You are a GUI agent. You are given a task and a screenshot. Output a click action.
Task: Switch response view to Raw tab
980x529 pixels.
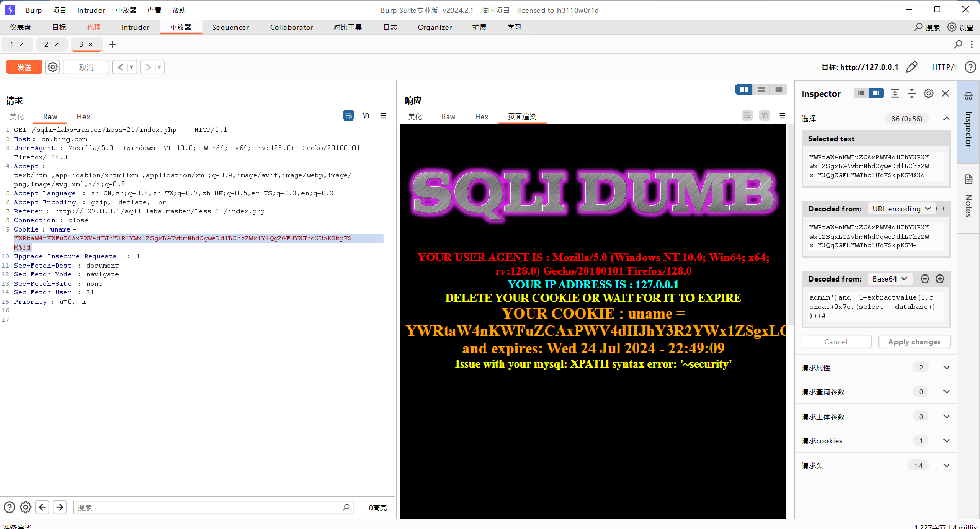(x=448, y=117)
